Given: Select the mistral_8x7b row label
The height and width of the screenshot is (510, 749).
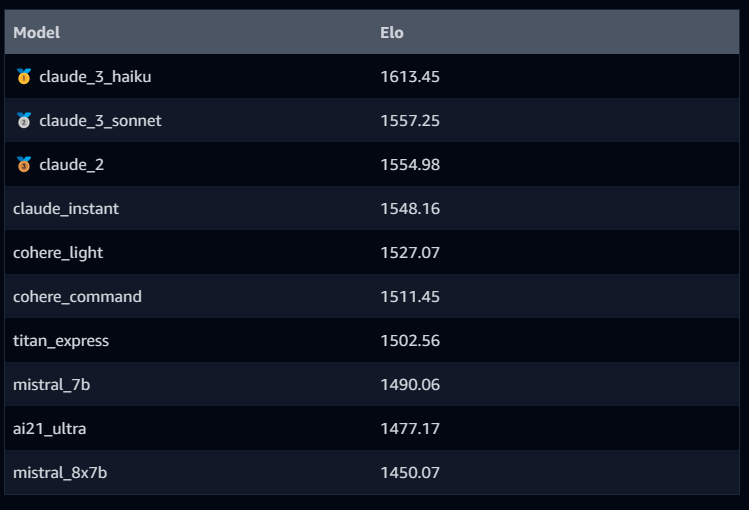Looking at the screenshot, I should tap(60, 473).
